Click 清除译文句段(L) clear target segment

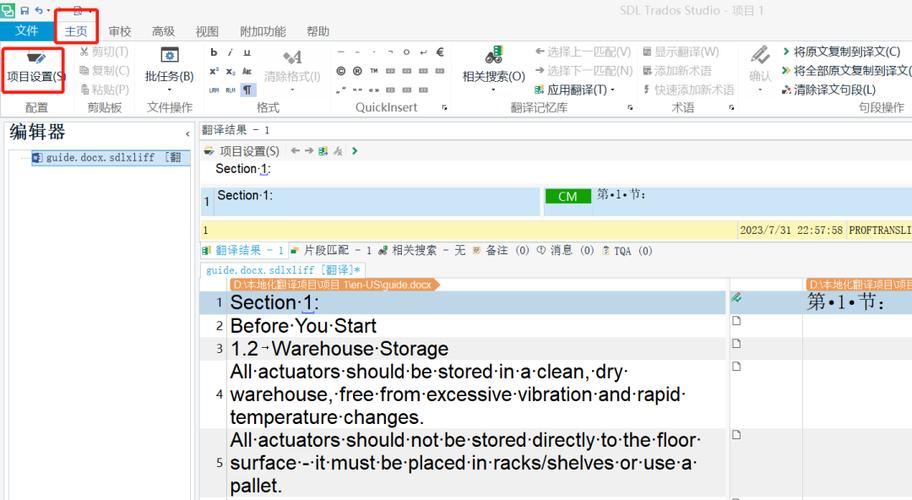coord(828,90)
